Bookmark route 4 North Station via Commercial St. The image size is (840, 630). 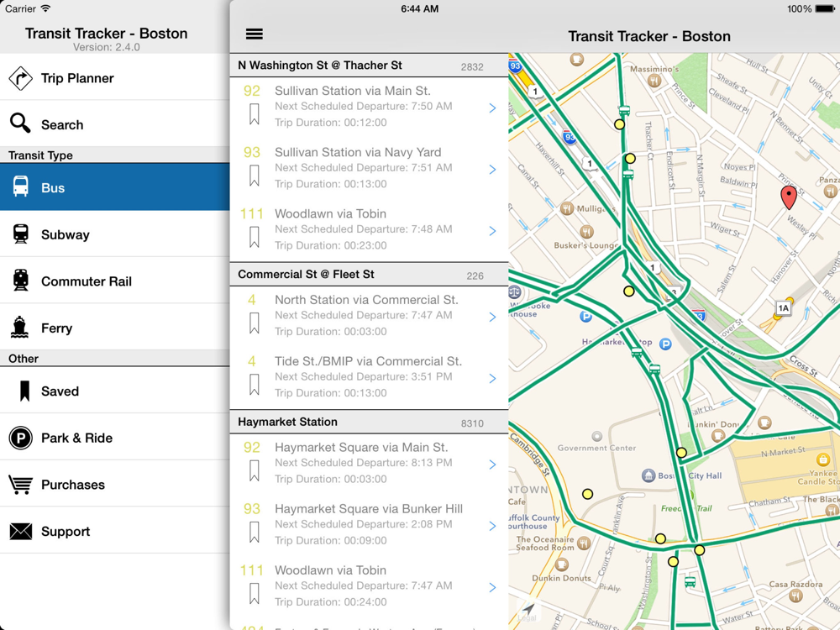pyautogui.click(x=255, y=323)
